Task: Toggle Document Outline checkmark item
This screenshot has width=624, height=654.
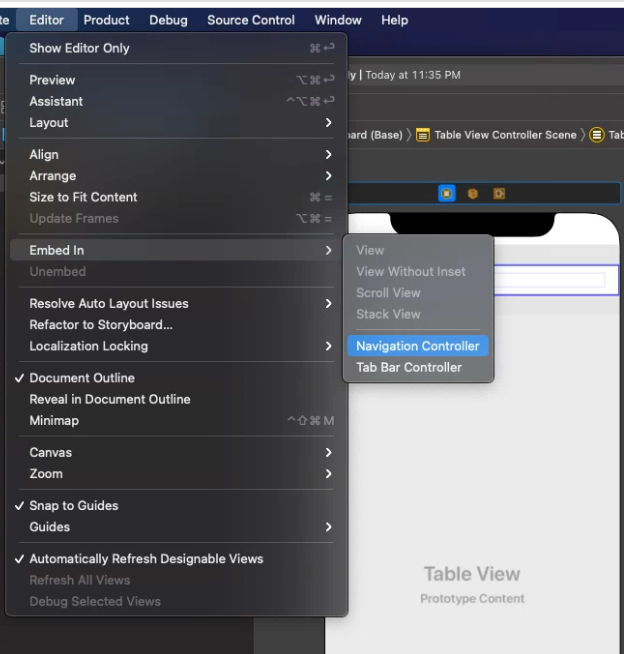Action: 174,378
